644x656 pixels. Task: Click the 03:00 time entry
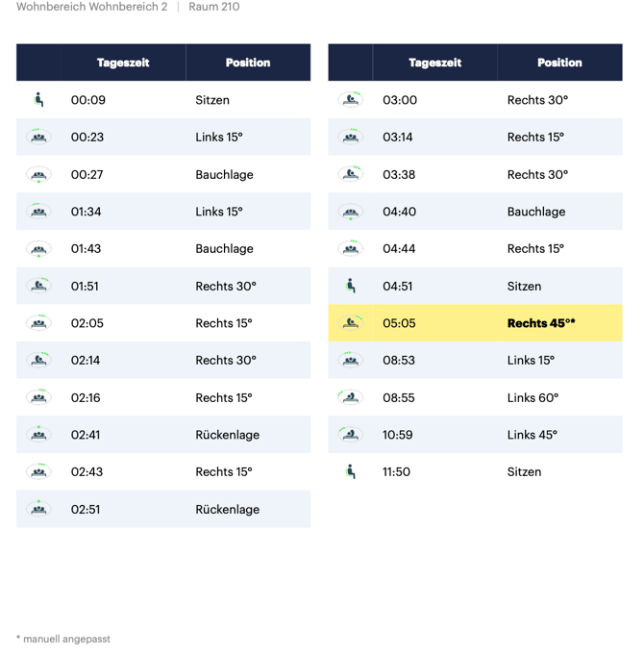pyautogui.click(x=400, y=100)
